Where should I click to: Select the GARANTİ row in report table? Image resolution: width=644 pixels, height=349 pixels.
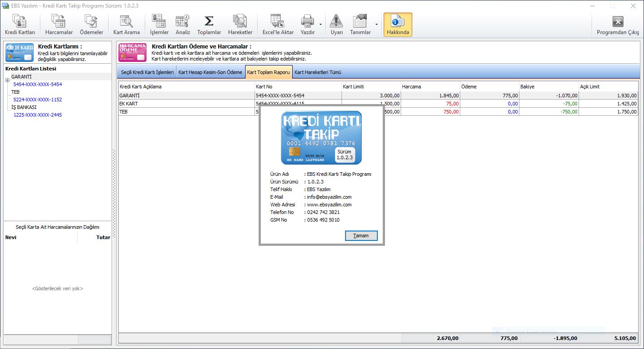378,96
